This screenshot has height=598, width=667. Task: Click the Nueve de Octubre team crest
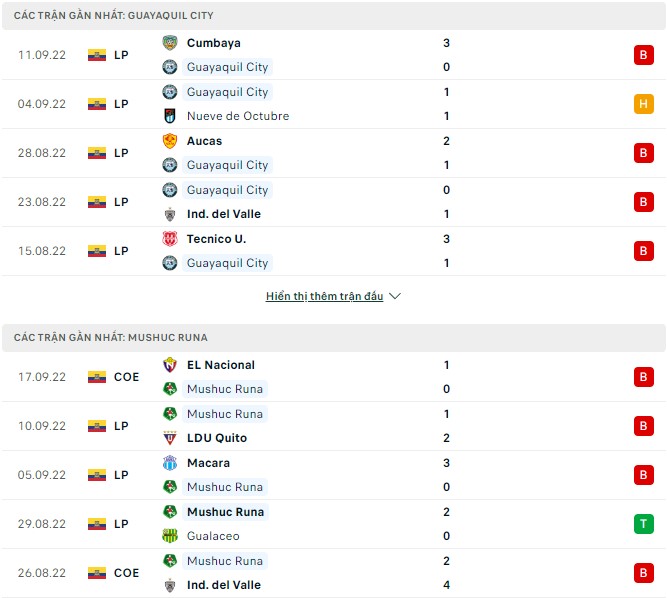(169, 116)
